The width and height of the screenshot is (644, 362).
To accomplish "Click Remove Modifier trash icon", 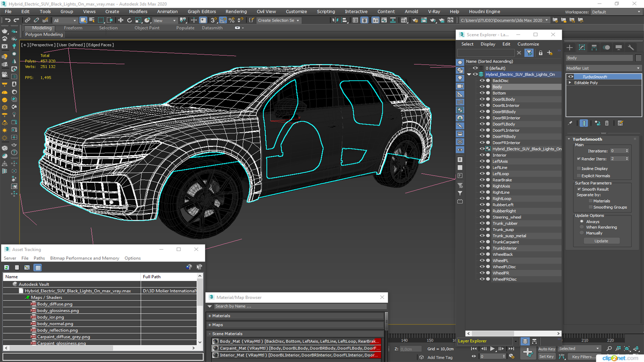I will pyautogui.click(x=607, y=123).
